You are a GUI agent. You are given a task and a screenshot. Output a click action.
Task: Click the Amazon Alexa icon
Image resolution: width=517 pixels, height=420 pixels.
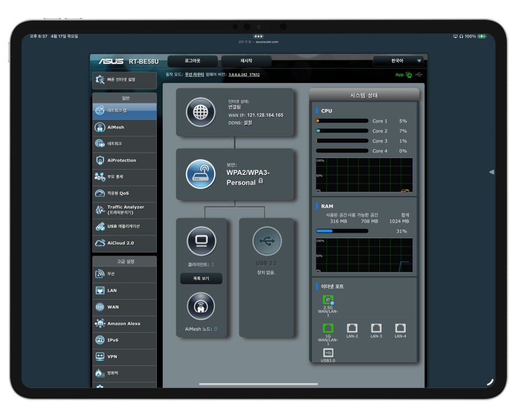tap(100, 323)
